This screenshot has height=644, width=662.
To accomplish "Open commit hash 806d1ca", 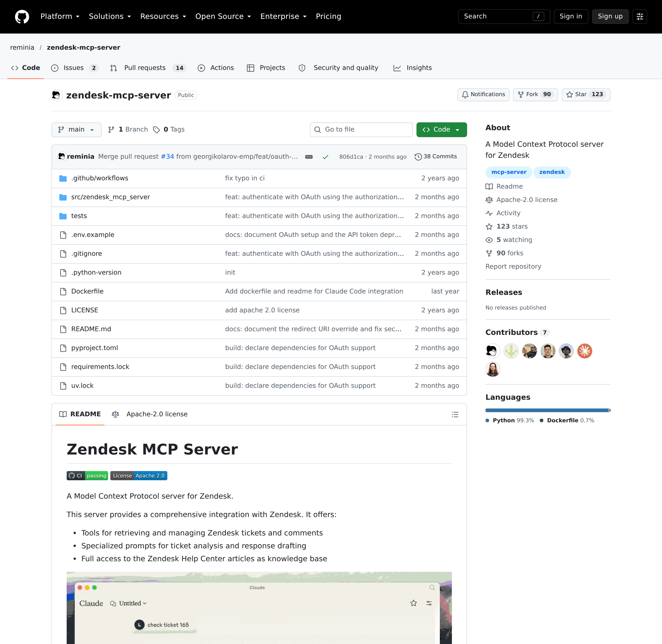I will coord(351,157).
